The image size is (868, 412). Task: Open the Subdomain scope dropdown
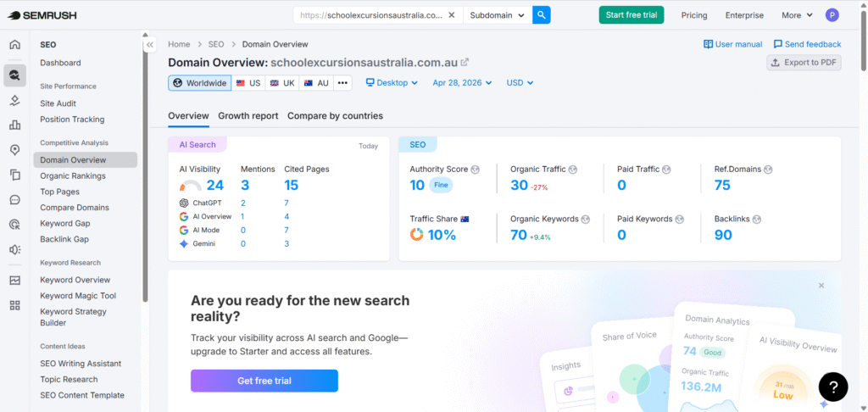coord(497,15)
